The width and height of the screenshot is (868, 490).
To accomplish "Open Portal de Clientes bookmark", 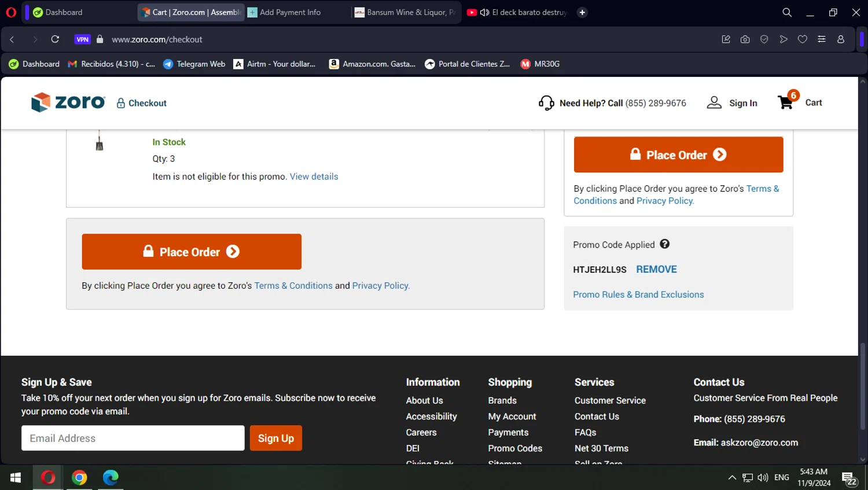I will [468, 64].
